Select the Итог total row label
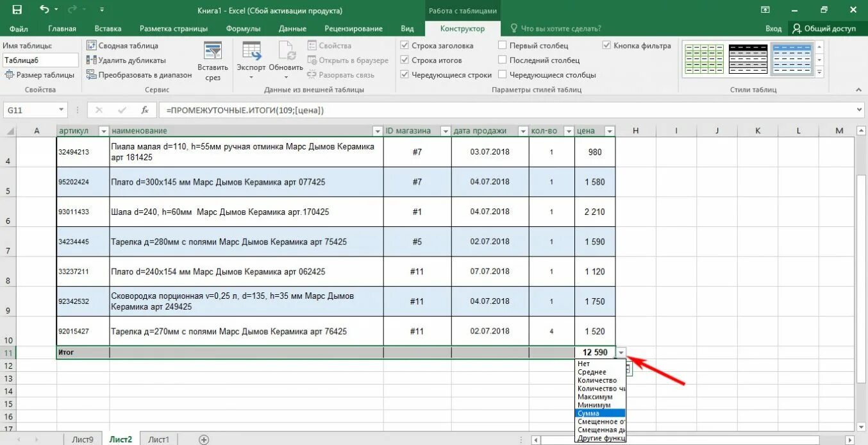 [x=83, y=353]
